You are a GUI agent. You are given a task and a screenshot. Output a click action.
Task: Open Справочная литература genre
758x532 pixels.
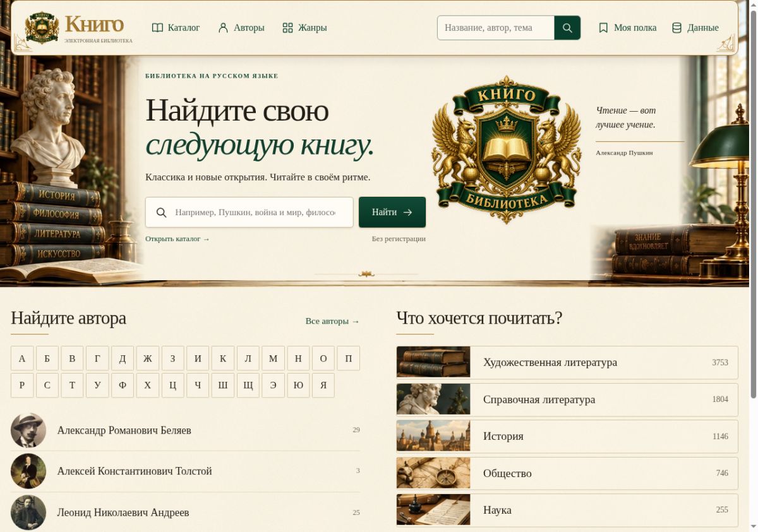click(567, 399)
